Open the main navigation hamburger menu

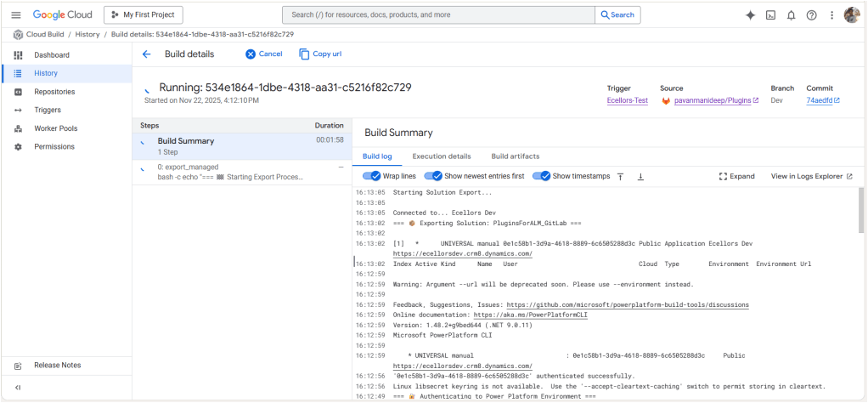click(x=16, y=15)
